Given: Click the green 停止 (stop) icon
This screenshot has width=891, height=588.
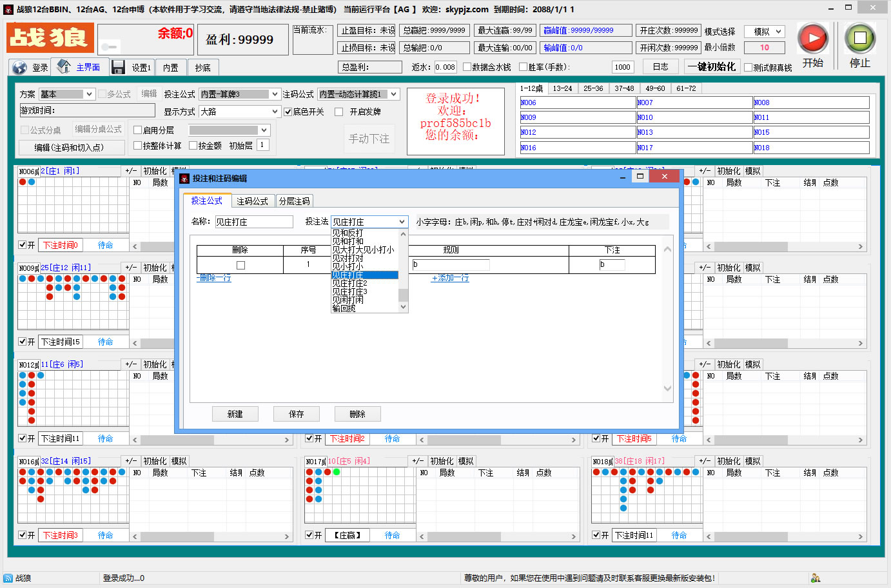Looking at the screenshot, I should (859, 37).
